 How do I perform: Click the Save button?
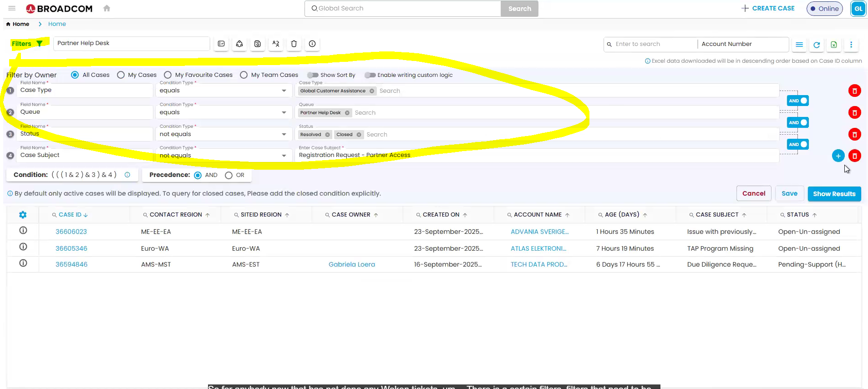tap(789, 194)
